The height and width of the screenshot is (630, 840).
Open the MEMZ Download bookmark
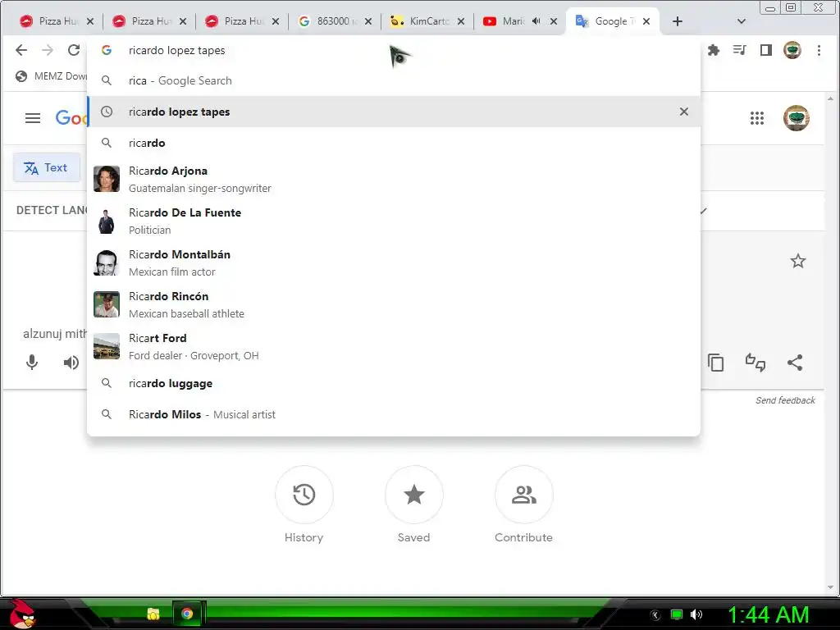(52, 76)
